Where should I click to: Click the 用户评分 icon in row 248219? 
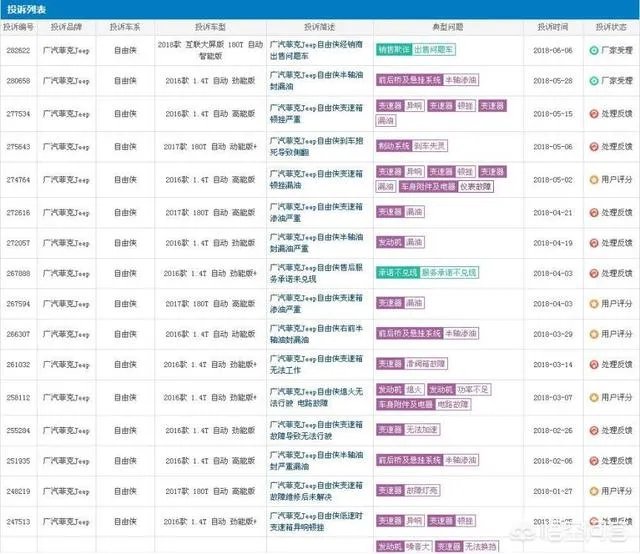(x=594, y=492)
